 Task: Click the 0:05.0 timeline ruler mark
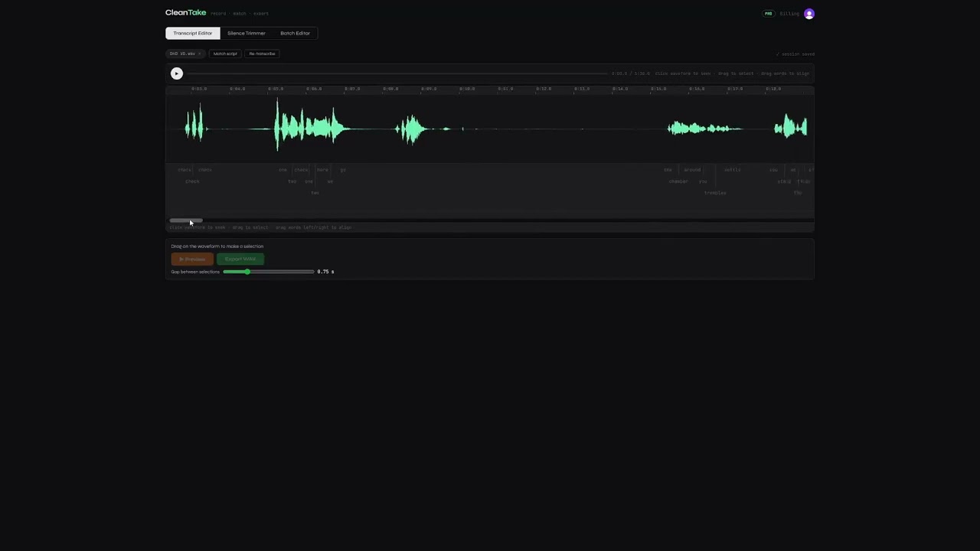coord(276,89)
